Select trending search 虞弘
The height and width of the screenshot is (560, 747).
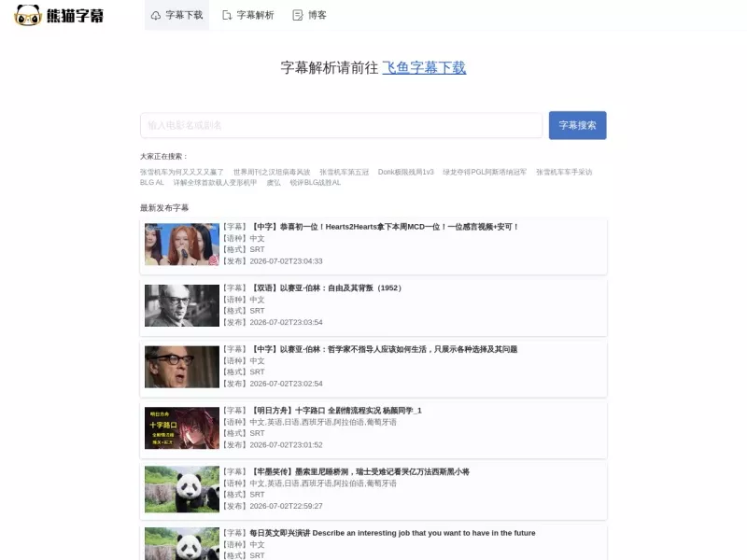pyautogui.click(x=274, y=182)
